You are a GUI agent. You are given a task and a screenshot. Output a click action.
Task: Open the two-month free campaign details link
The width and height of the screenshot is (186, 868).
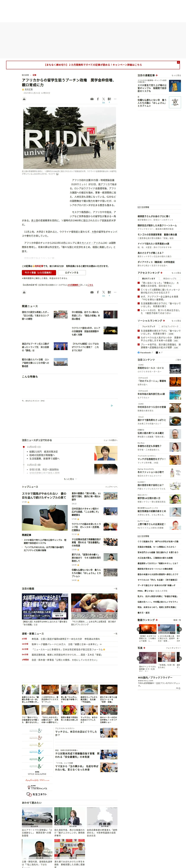pyautogui.click(x=93, y=65)
